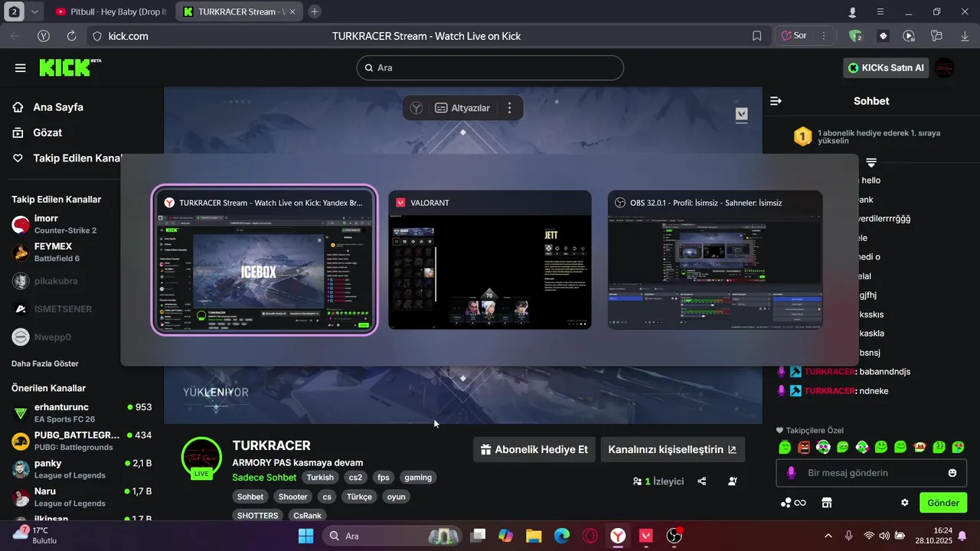Open Opera browser from taskbar

(x=590, y=536)
